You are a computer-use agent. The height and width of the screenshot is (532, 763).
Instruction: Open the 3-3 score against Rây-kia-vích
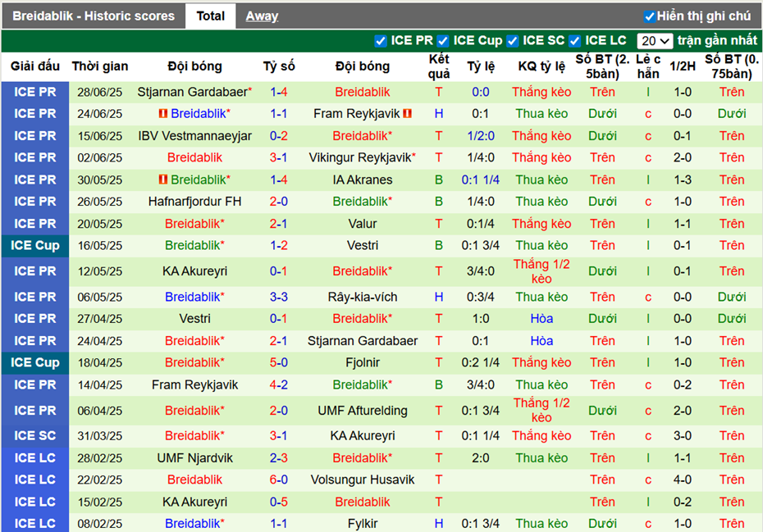(279, 297)
